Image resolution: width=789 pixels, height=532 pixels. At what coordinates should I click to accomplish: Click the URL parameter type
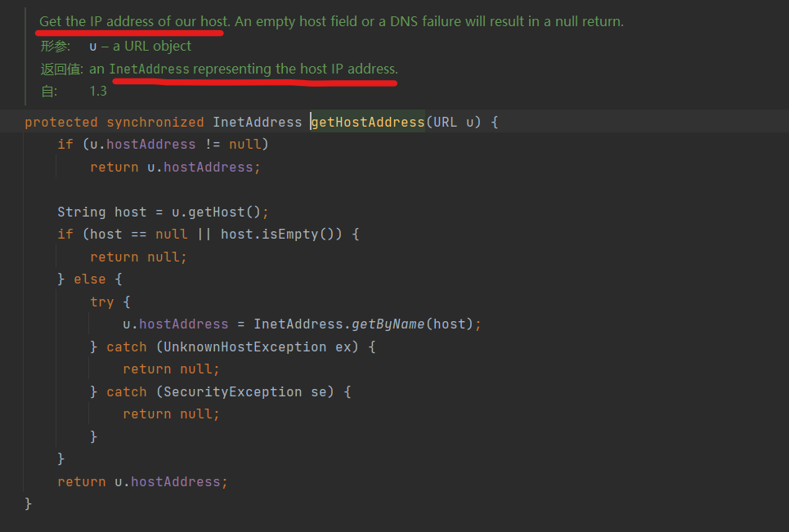pyautogui.click(x=445, y=122)
